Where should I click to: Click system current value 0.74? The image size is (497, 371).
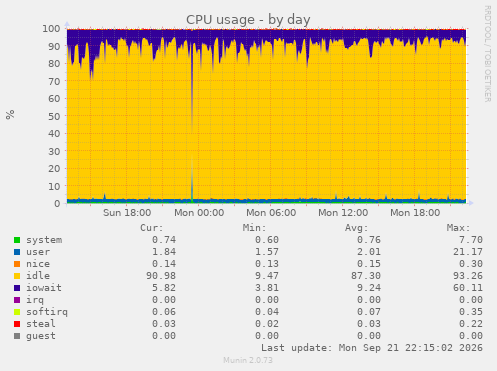[x=164, y=240]
